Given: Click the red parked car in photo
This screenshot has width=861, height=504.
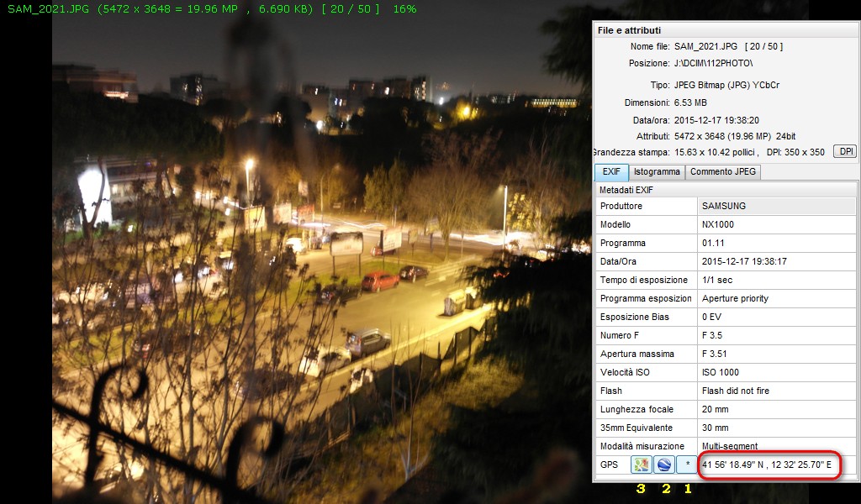Looking at the screenshot, I should (380, 281).
